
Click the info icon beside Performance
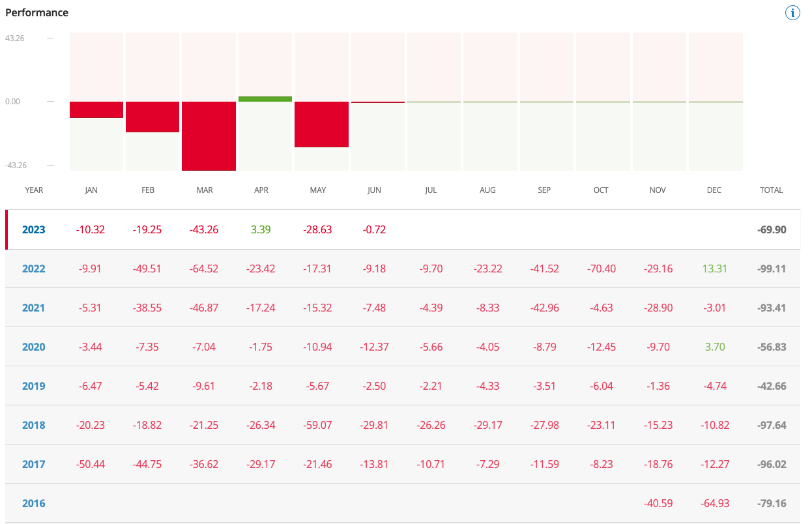tap(792, 12)
